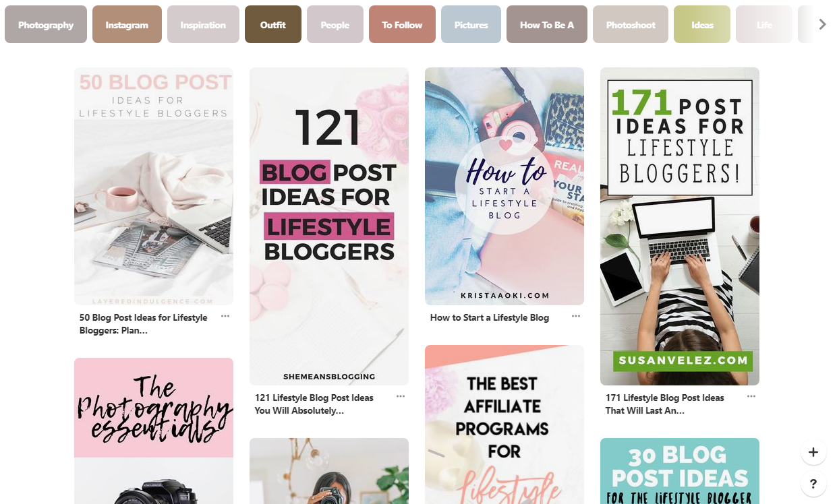The image size is (837, 504).
Task: Filter by the Outfit chip
Action: pos(273,24)
